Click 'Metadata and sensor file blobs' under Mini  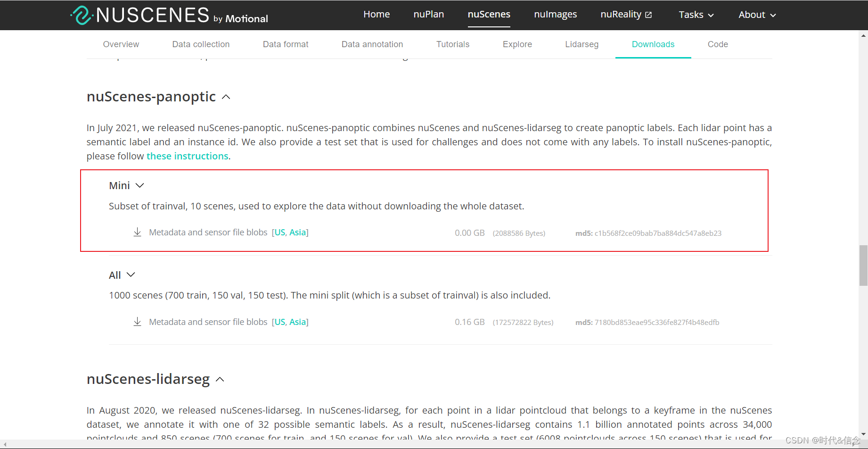208,233
